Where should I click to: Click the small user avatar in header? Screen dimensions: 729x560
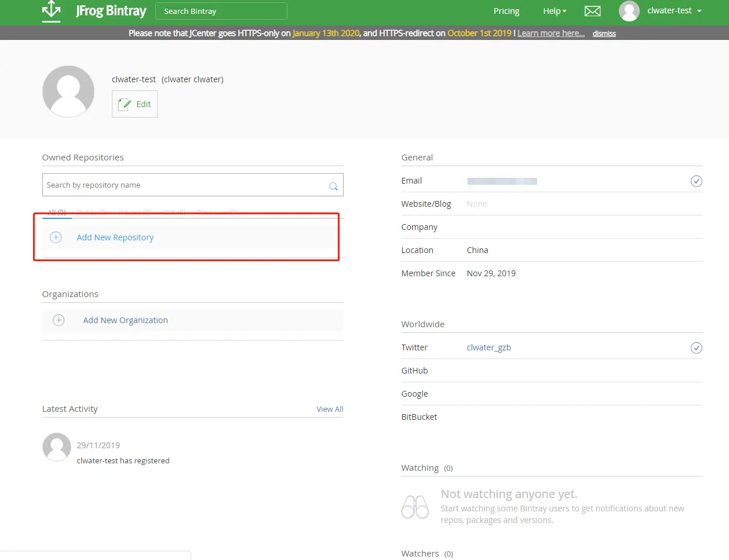629,11
